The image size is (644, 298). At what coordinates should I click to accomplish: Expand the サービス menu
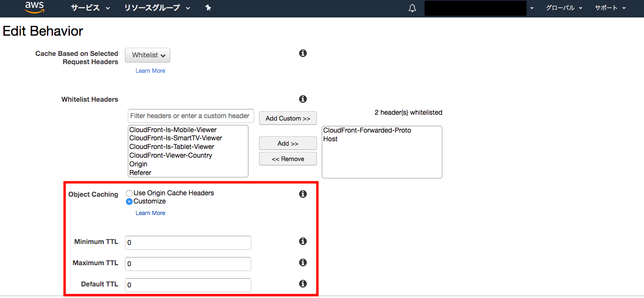click(x=91, y=8)
